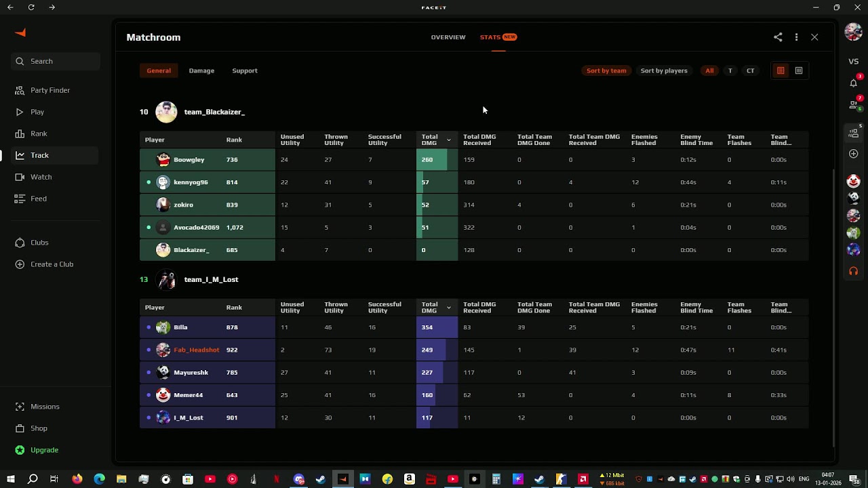
Task: Open Billa's player profile
Action: click(x=180, y=327)
